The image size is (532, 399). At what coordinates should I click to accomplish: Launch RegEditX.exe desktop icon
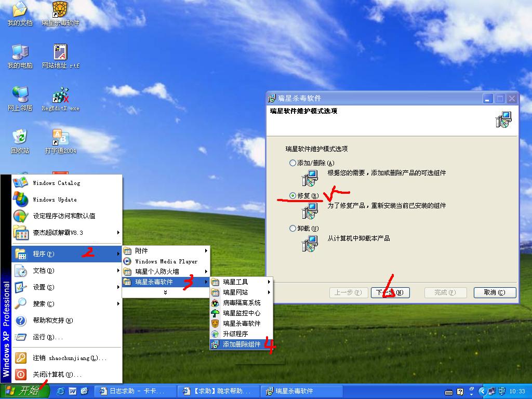click(60, 99)
